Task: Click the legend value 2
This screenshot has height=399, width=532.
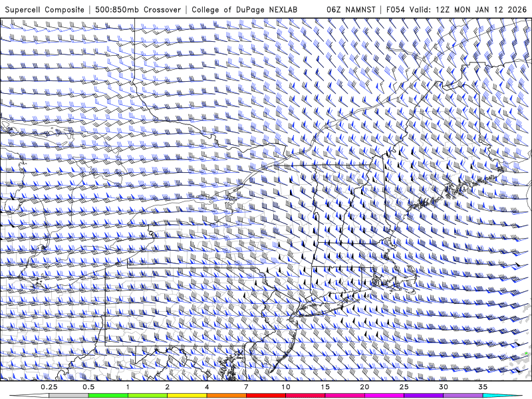Action: coord(168,387)
